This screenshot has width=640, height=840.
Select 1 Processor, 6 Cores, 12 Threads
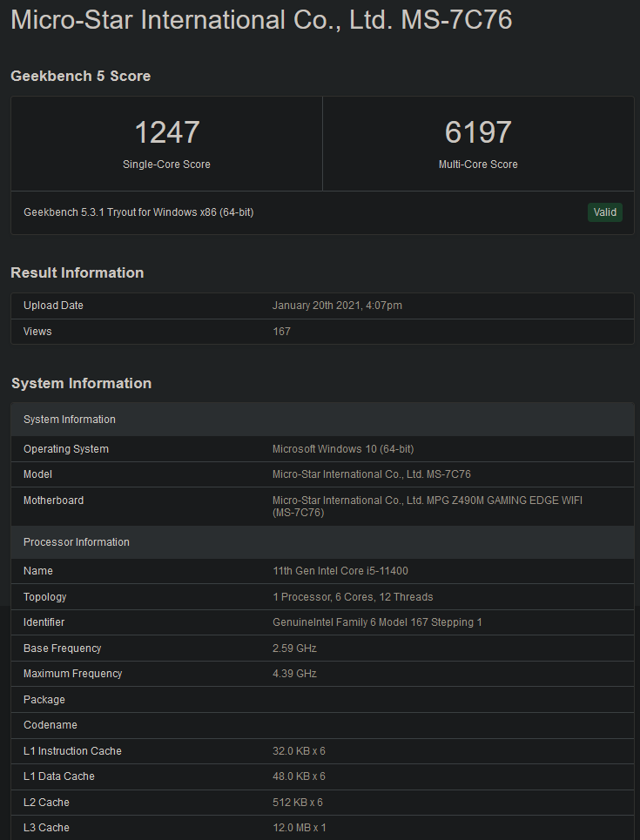353,597
